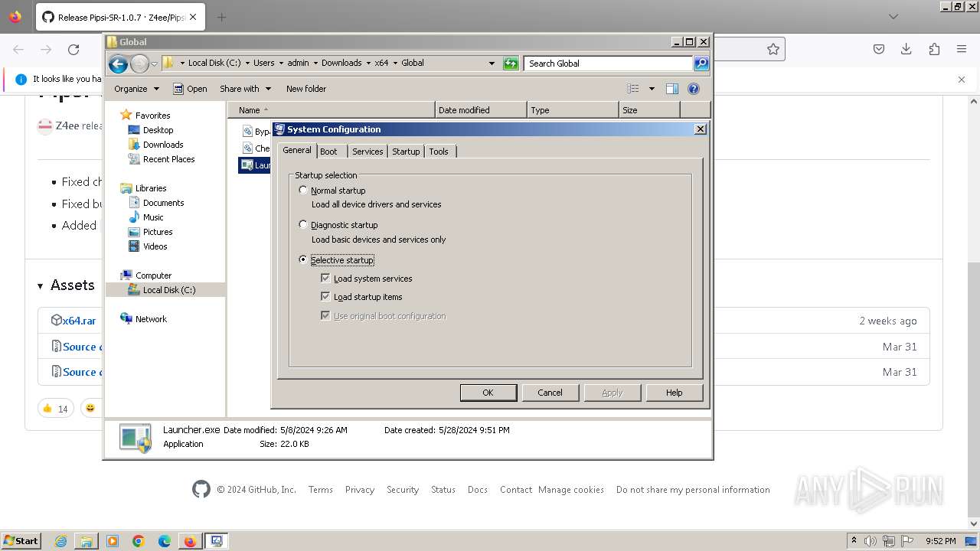
Task: Refresh the Global folder address bar
Action: [511, 64]
